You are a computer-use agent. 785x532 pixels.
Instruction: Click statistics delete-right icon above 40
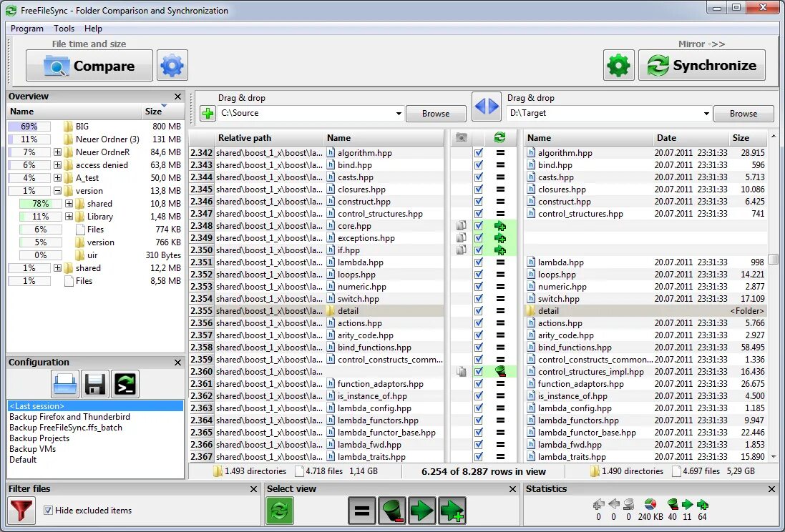(673, 505)
